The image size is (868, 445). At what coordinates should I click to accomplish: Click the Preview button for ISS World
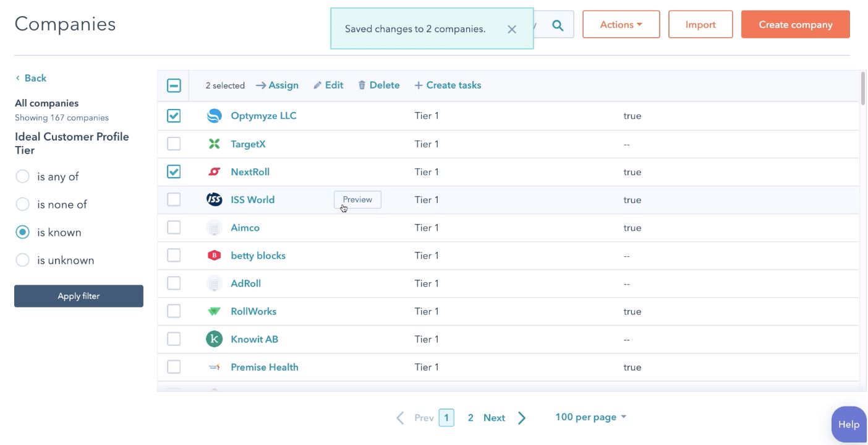(357, 199)
